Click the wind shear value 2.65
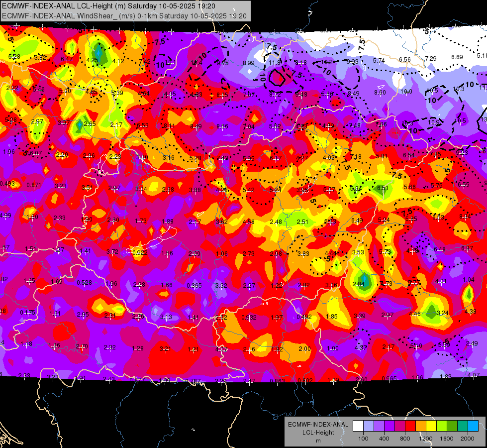Viewport: 487px width, 448px height. pyautogui.click(x=90, y=124)
